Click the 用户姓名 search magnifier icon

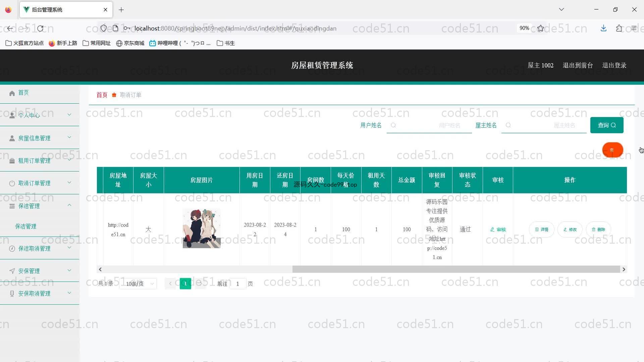(x=393, y=125)
